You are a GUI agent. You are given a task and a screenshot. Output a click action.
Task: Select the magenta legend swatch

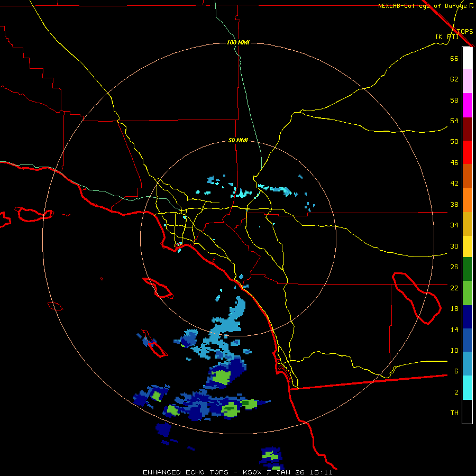pyautogui.click(x=467, y=105)
